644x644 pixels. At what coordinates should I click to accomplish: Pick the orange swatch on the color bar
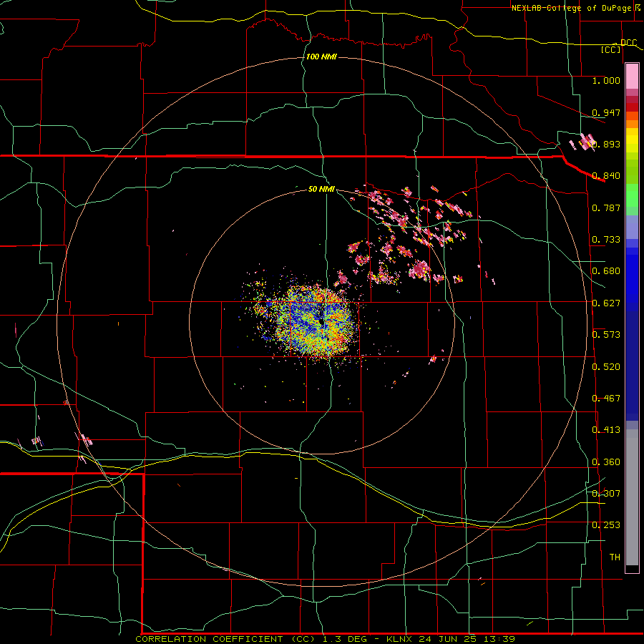[632, 124]
